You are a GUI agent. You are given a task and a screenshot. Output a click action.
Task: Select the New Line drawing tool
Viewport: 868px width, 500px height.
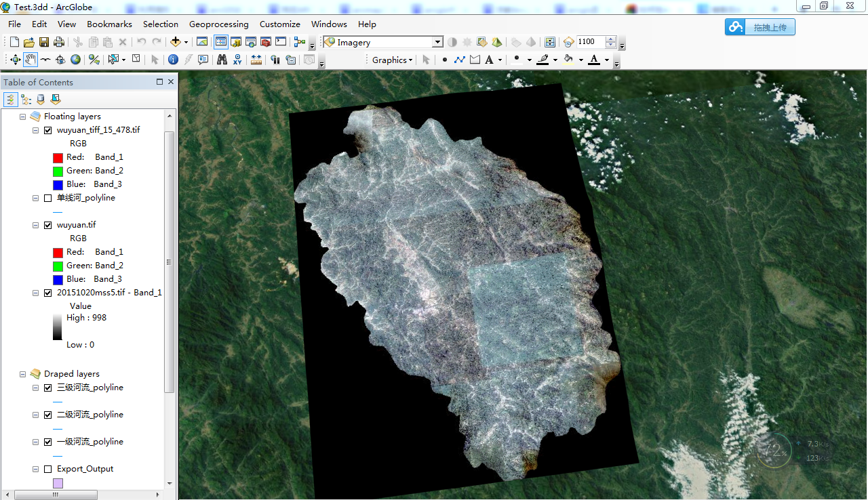[x=460, y=60]
